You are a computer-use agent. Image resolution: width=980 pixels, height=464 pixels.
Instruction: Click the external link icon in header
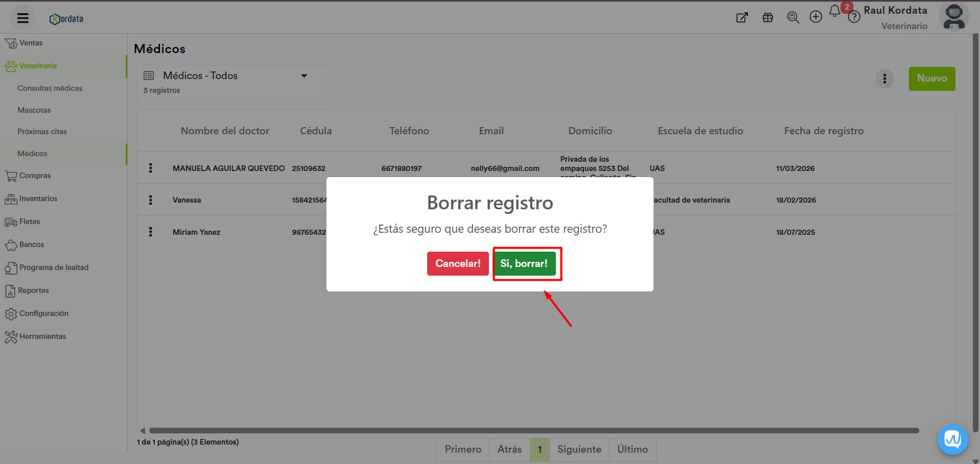coord(742,18)
